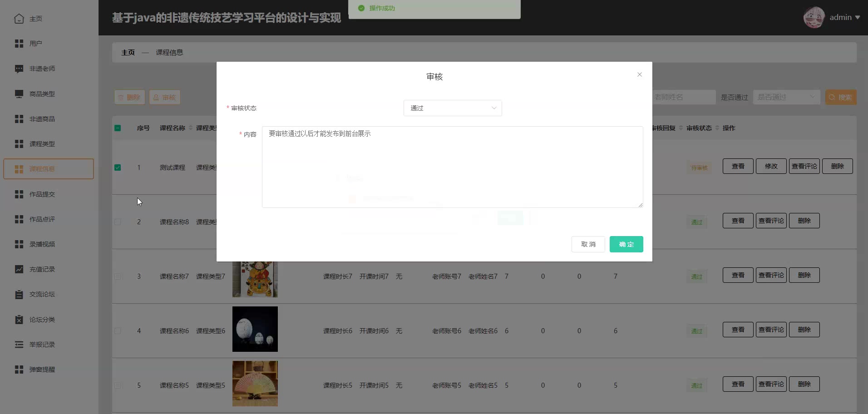Click 删除 for row 1 测试课程
The width and height of the screenshot is (868, 414).
click(x=838, y=166)
